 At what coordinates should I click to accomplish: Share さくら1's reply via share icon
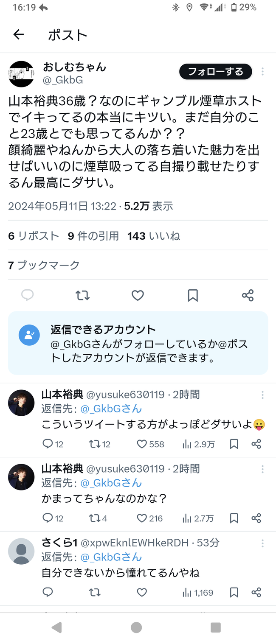[256, 592]
